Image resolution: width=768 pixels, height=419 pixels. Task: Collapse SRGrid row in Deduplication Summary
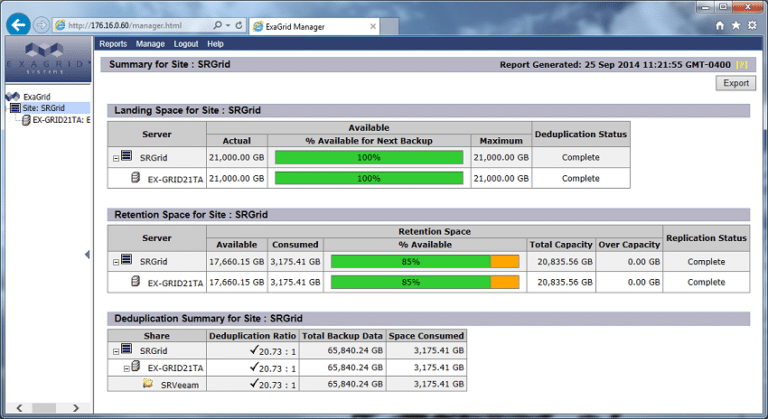(x=116, y=351)
